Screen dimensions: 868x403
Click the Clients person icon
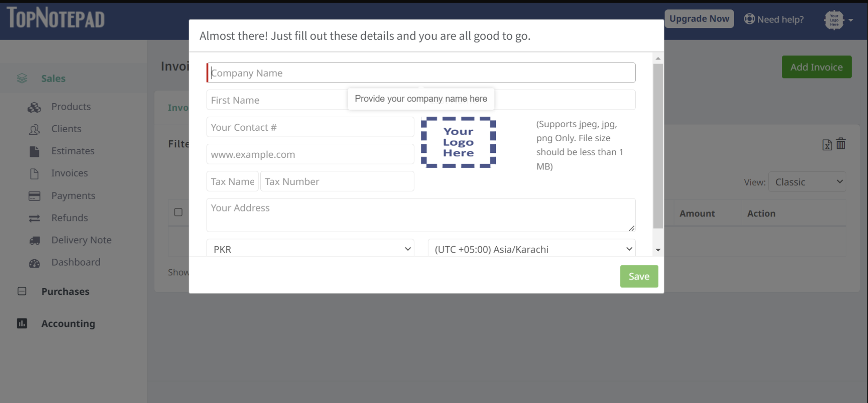pyautogui.click(x=34, y=129)
